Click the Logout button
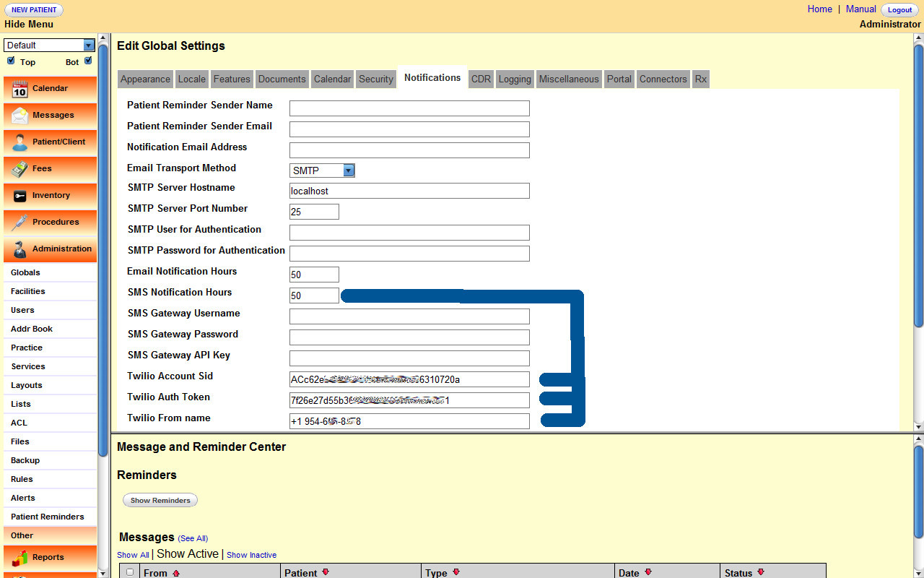Viewport: 924px width, 578px height. point(899,10)
